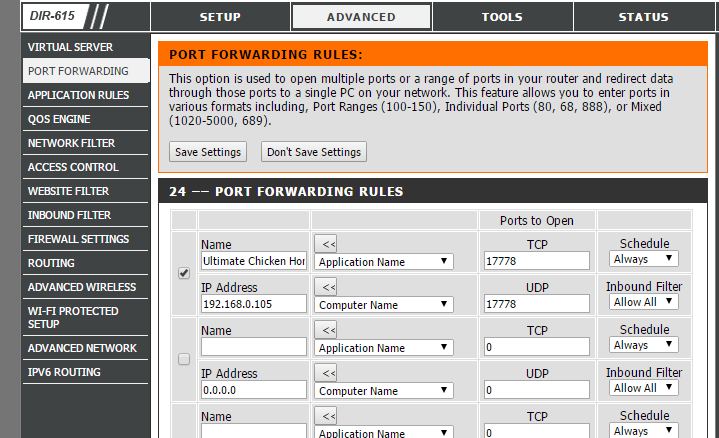Open first rule's Schedule Always dropdown

click(x=644, y=259)
